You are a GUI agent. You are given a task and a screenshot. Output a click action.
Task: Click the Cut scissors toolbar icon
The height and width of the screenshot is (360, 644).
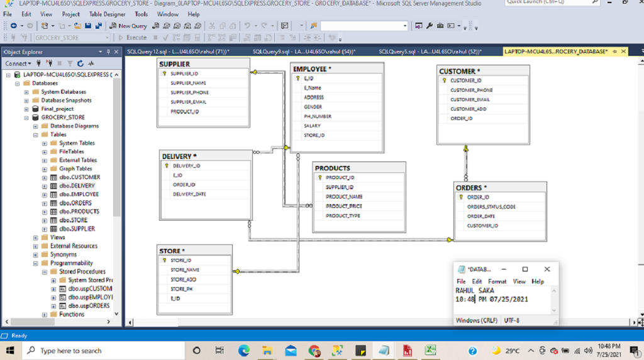click(x=212, y=26)
